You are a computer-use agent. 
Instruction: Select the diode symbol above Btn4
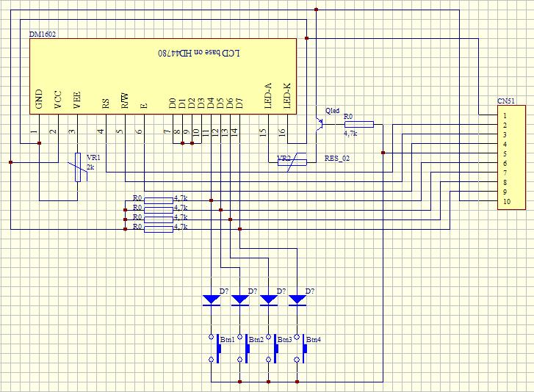coord(297,300)
